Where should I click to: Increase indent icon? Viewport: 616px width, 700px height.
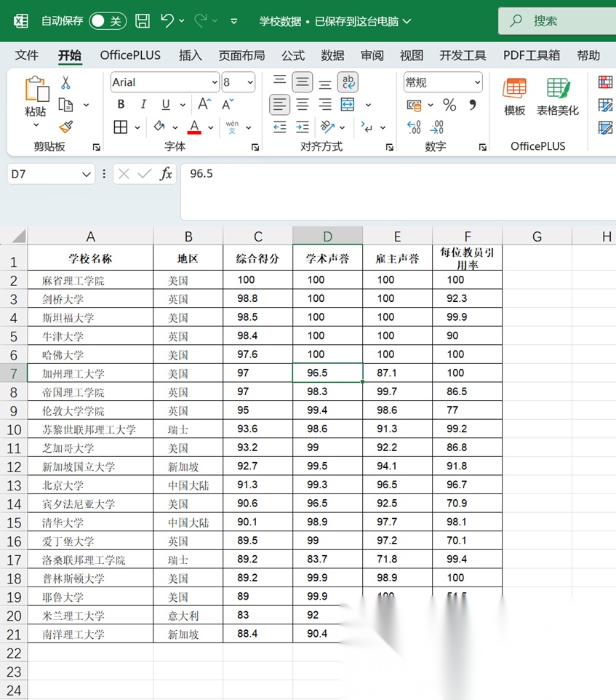303,127
